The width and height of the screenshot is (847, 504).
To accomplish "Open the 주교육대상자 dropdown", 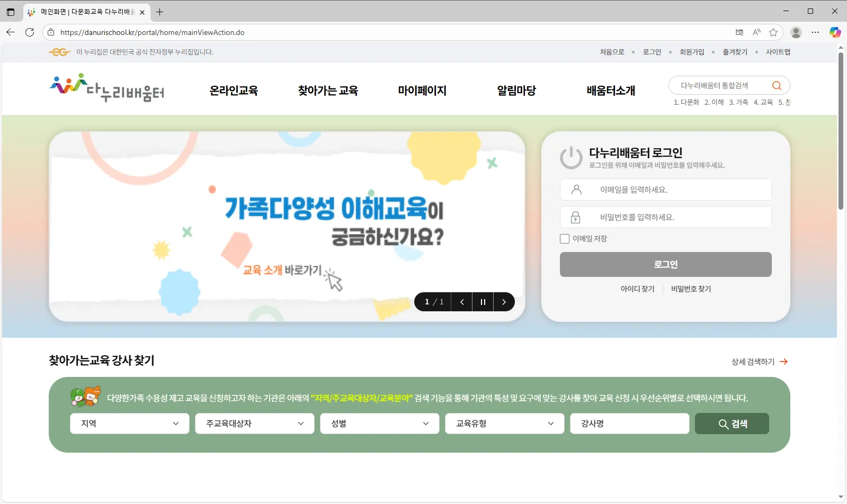I will [x=254, y=424].
